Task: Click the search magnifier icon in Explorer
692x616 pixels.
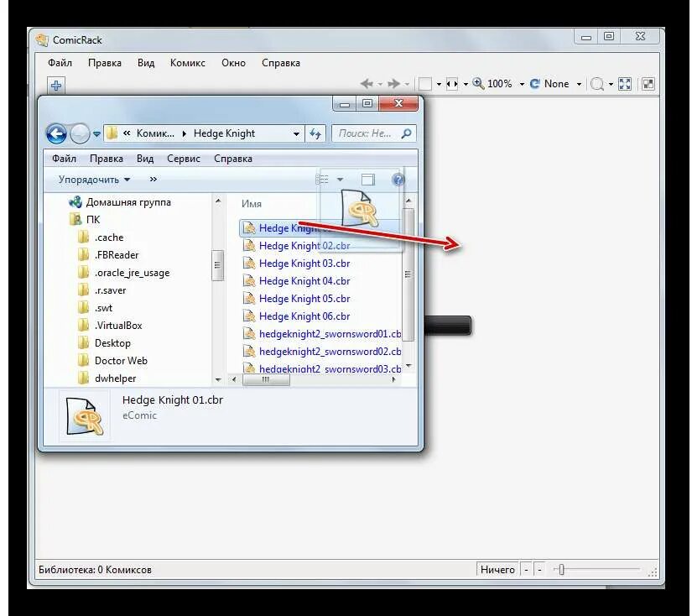Action: click(407, 133)
